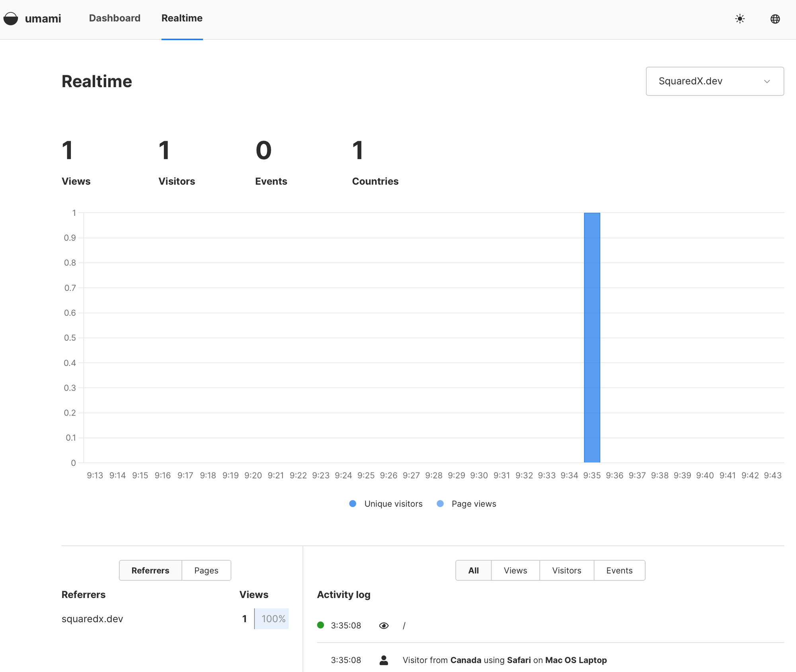Click the 100% views percentage bar

[272, 619]
